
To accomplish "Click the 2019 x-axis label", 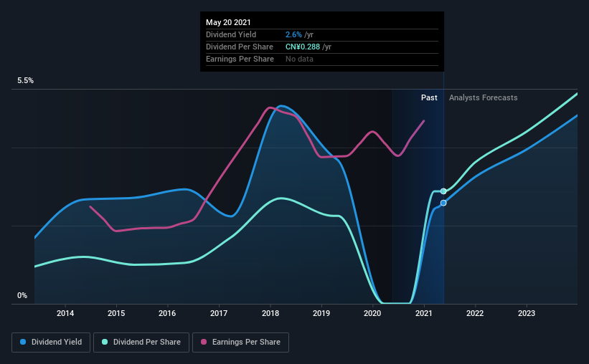I will (321, 313).
